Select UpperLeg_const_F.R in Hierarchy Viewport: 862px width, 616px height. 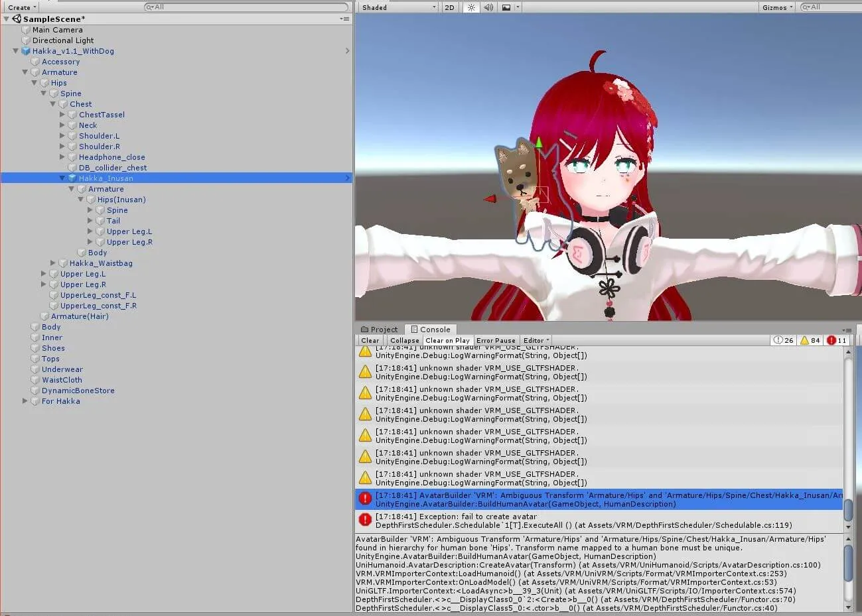tap(98, 306)
